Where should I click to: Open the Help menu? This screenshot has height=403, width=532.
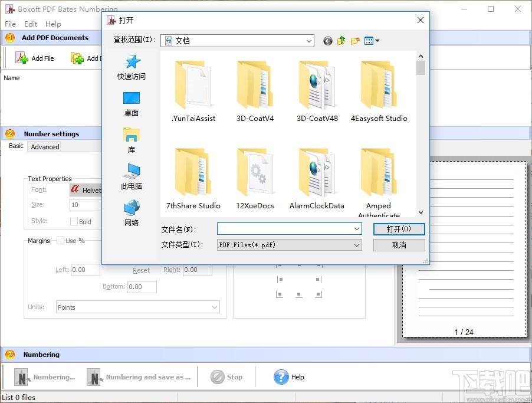pos(53,24)
